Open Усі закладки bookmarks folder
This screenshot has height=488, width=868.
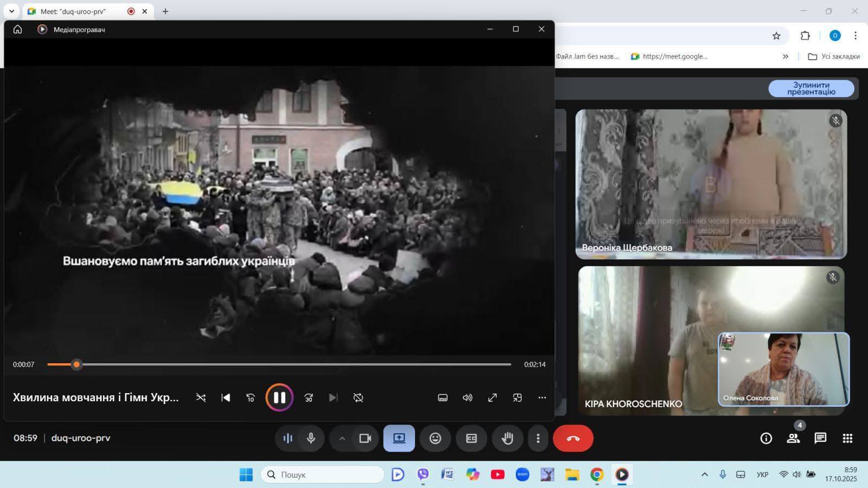[834, 56]
